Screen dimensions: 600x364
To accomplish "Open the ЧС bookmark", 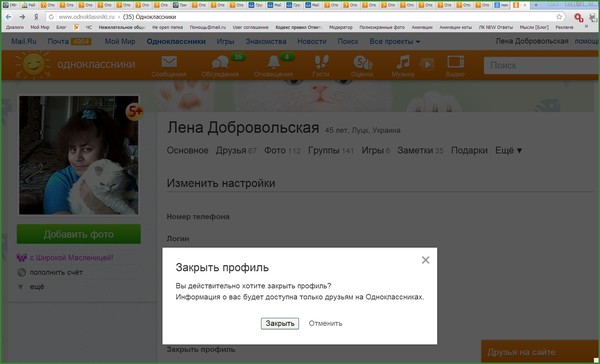I will tap(89, 27).
